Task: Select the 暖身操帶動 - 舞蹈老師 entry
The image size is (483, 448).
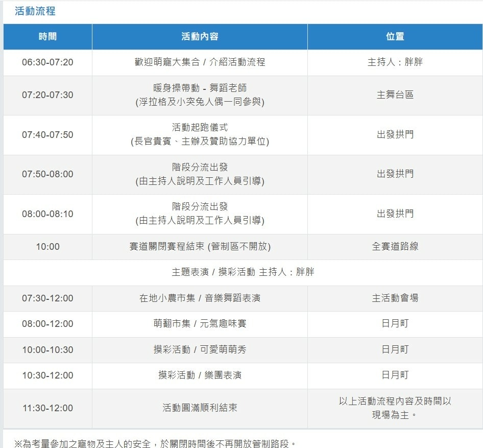Action: pos(200,88)
